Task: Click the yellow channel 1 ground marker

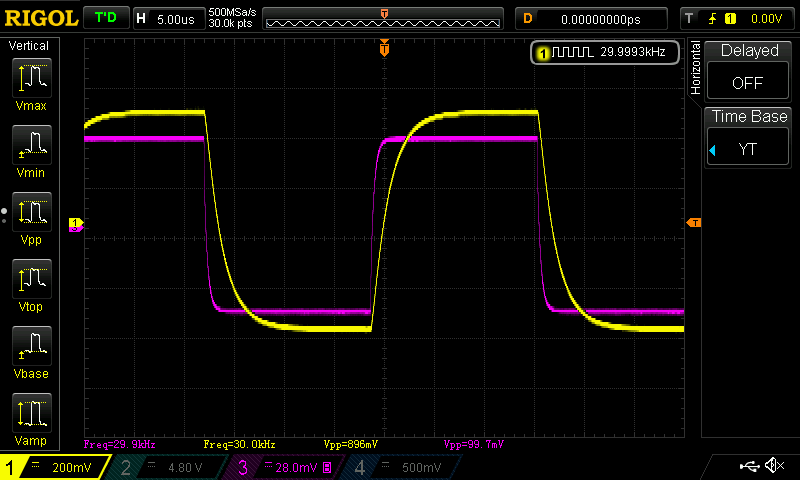Action: [76, 222]
